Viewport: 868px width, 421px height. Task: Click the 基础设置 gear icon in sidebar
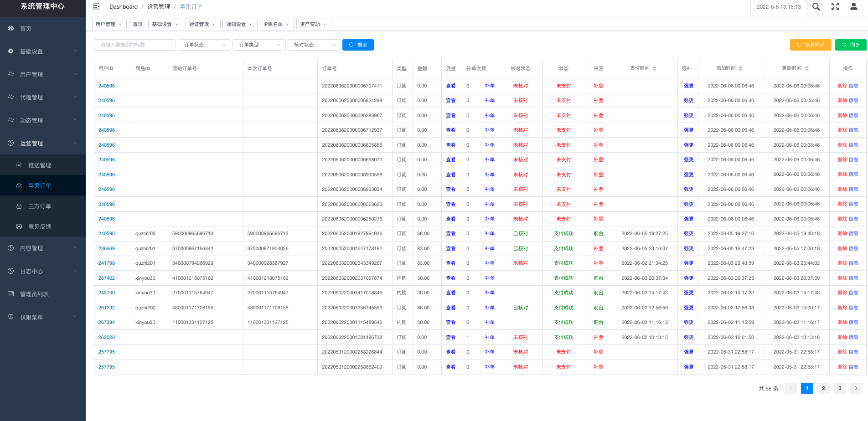(x=11, y=51)
